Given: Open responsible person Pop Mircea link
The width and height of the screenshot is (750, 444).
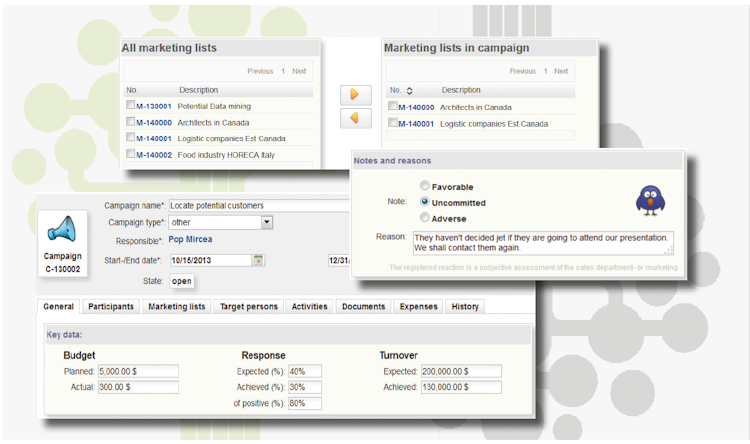Looking at the screenshot, I should point(190,240).
